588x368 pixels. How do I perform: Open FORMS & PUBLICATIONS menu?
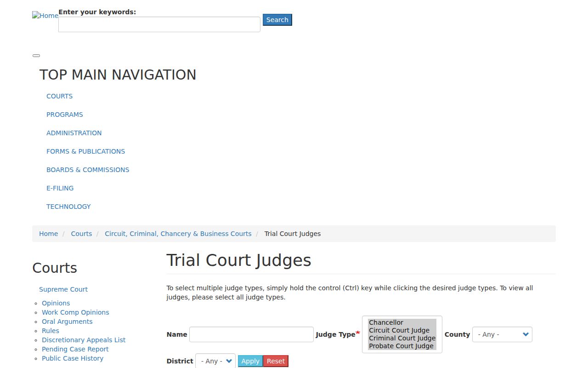[x=85, y=151]
